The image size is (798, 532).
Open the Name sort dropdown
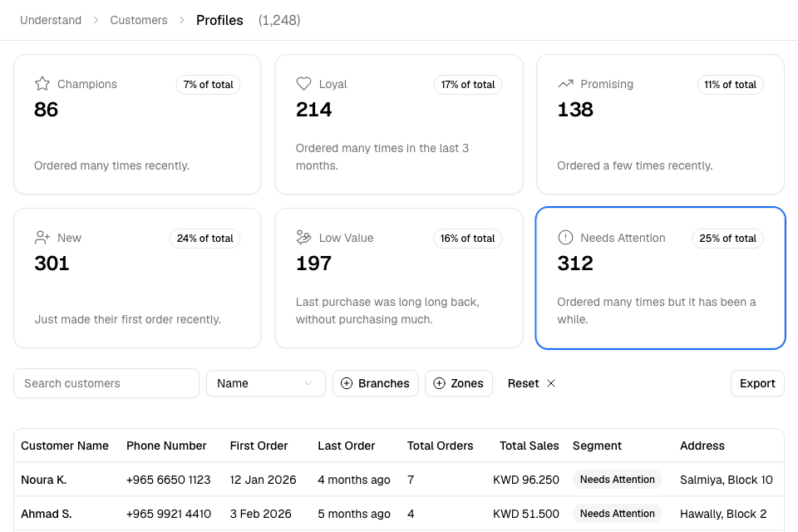point(266,383)
